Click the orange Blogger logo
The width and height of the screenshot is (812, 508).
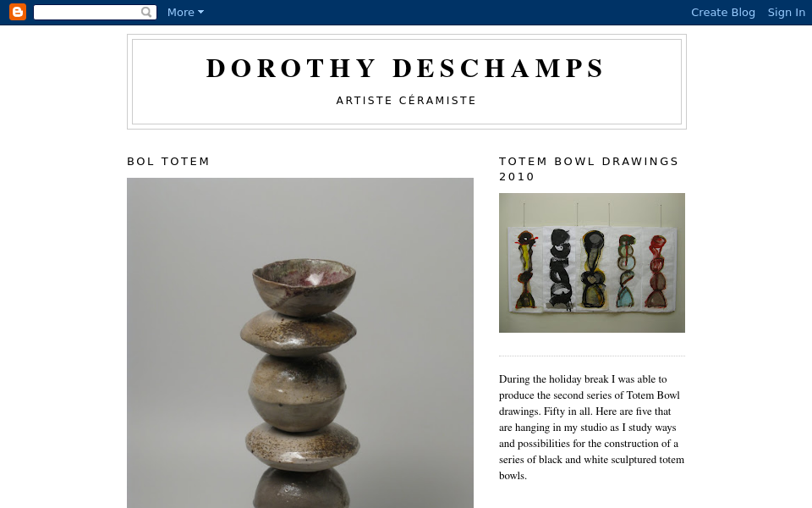click(17, 12)
